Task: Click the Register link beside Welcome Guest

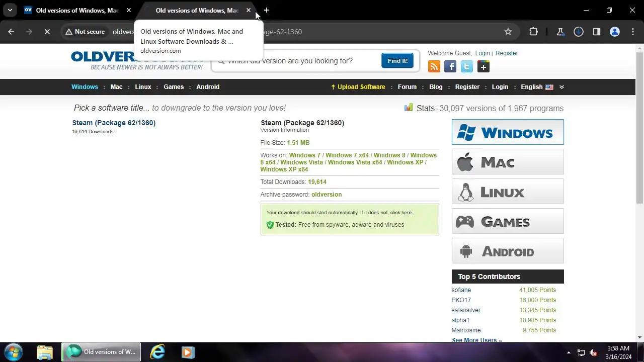Action: click(507, 53)
